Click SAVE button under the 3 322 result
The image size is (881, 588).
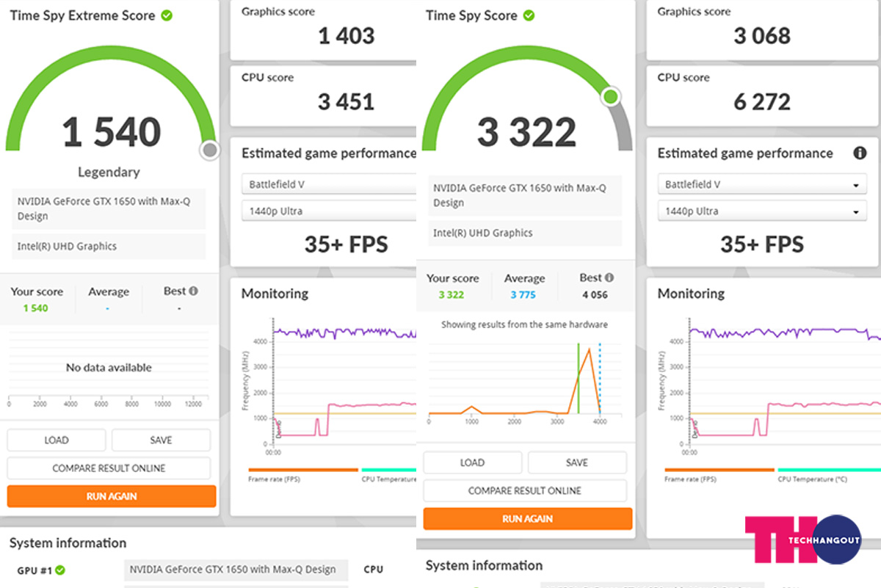pyautogui.click(x=577, y=462)
